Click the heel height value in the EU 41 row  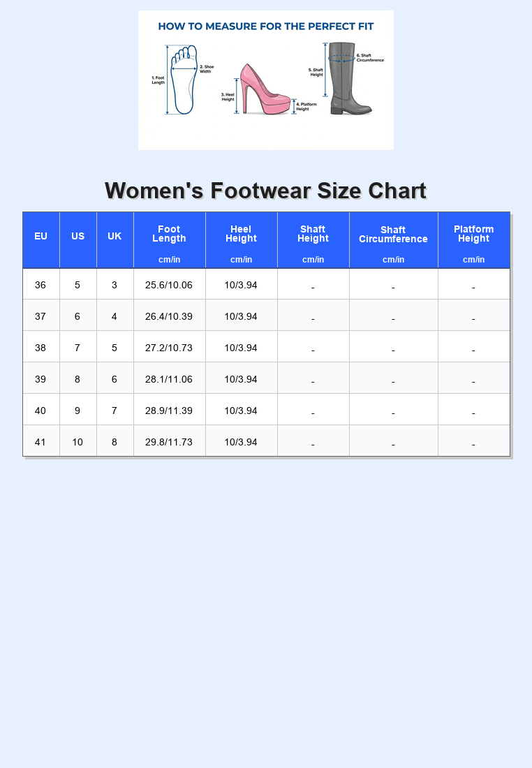click(x=241, y=442)
